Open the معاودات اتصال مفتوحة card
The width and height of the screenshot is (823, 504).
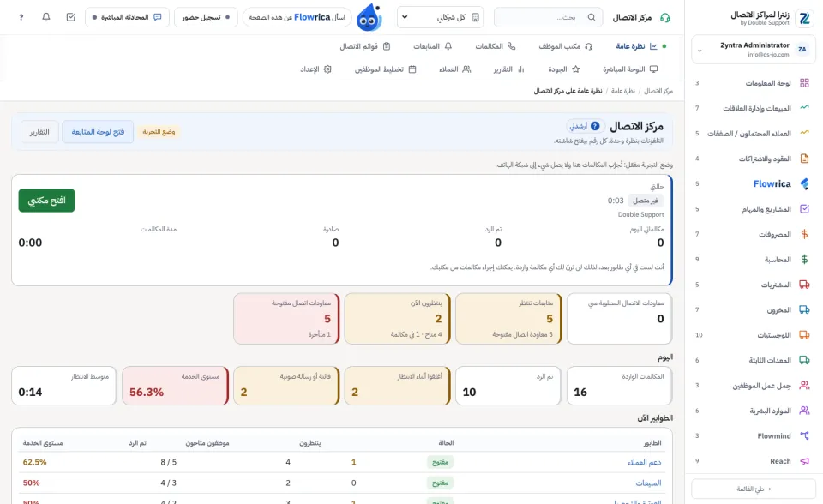click(286, 319)
